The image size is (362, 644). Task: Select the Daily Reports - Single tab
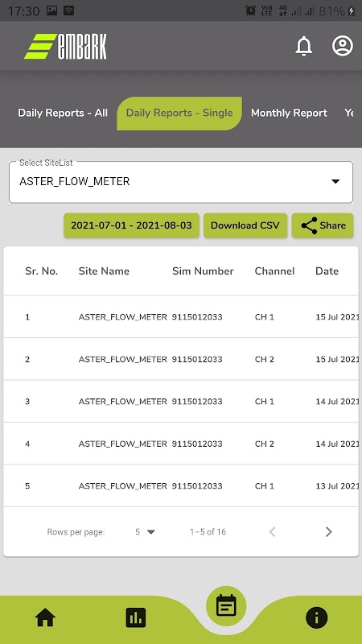(179, 114)
